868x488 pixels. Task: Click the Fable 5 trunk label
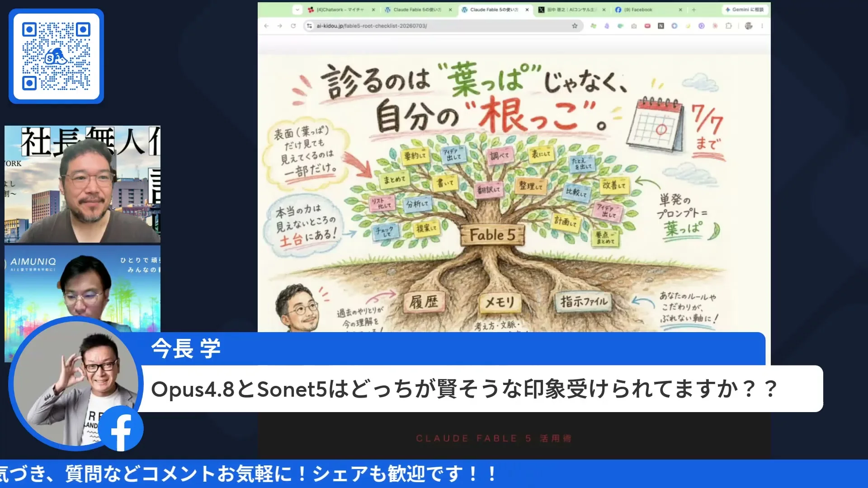pos(492,235)
